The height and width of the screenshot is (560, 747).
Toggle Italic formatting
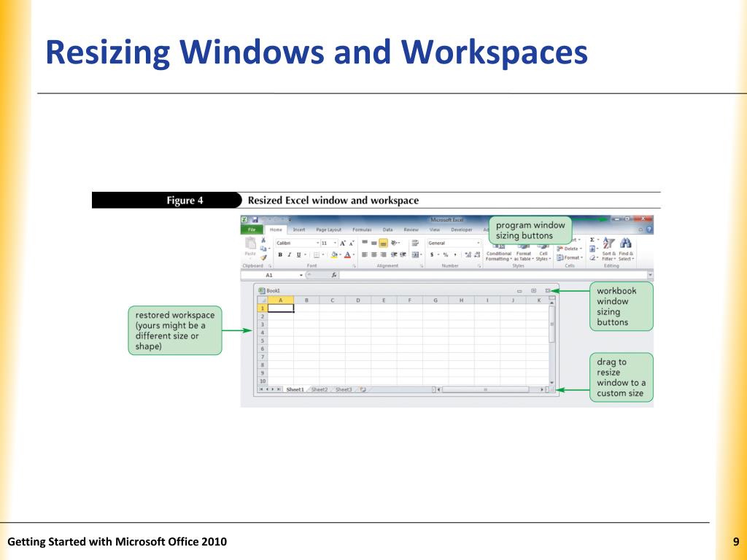click(x=289, y=254)
